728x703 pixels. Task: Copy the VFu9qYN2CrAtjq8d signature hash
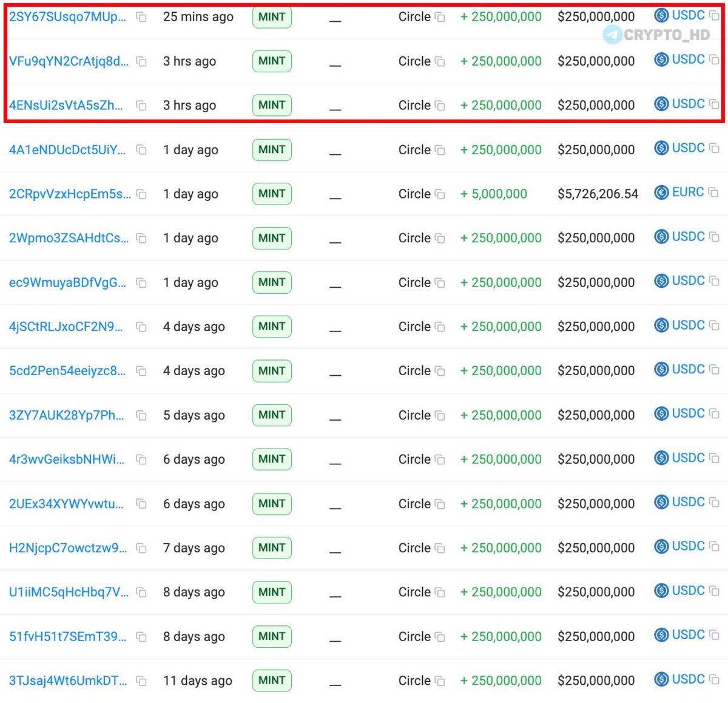coord(141,62)
